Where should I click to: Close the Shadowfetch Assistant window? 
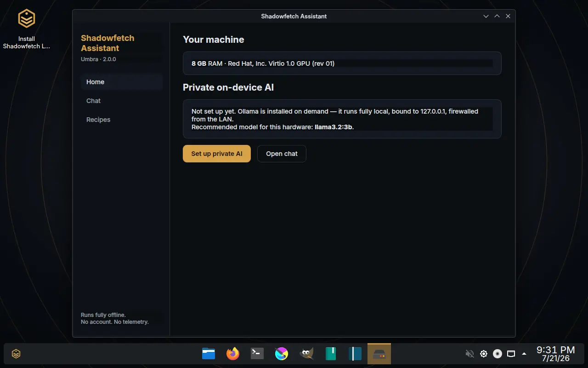(x=508, y=16)
